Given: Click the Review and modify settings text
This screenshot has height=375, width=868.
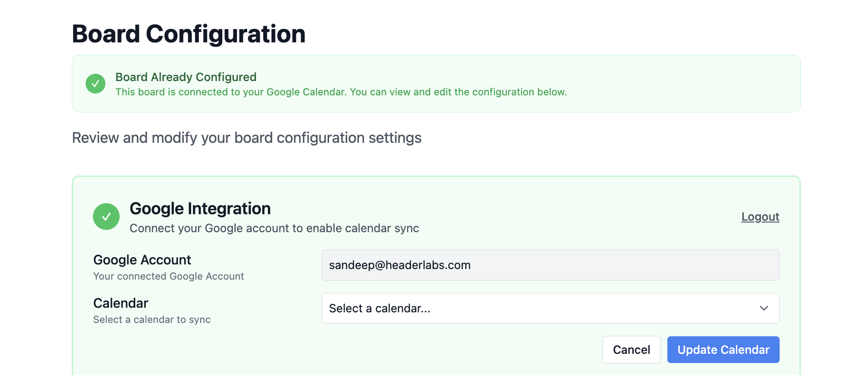Looking at the screenshot, I should pos(246,137).
